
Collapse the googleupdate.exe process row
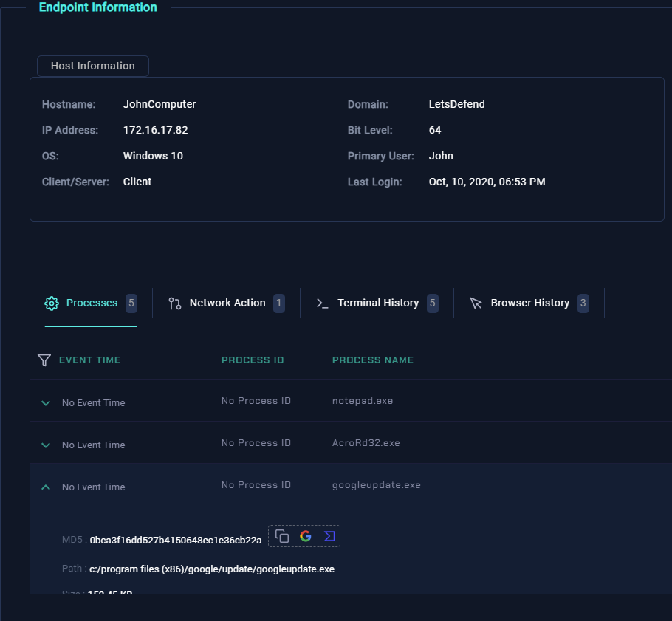pos(46,487)
